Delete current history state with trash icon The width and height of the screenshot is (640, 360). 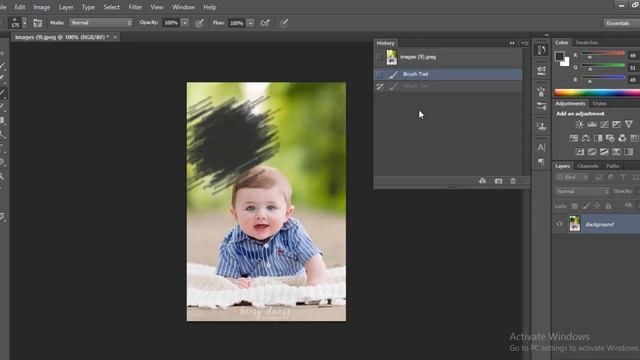pyautogui.click(x=513, y=181)
